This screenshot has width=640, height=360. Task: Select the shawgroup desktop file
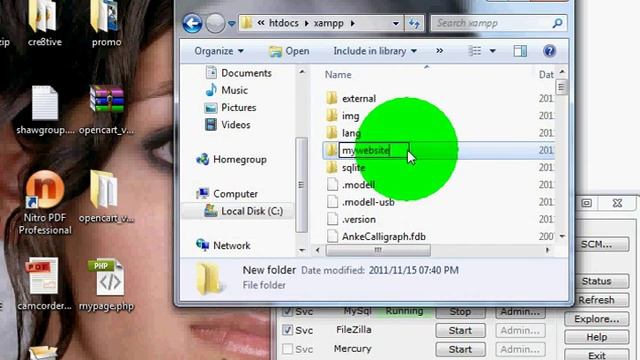[x=45, y=110]
